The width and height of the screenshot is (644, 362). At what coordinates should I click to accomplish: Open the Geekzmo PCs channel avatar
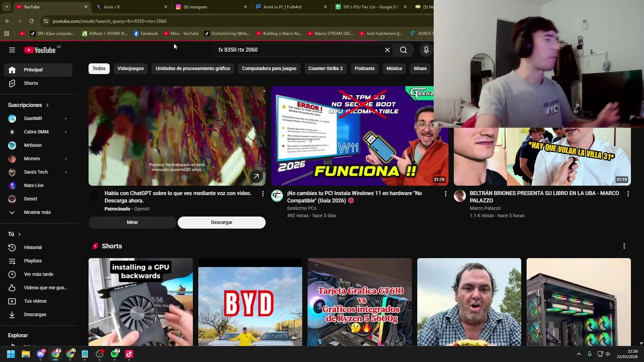tap(277, 196)
